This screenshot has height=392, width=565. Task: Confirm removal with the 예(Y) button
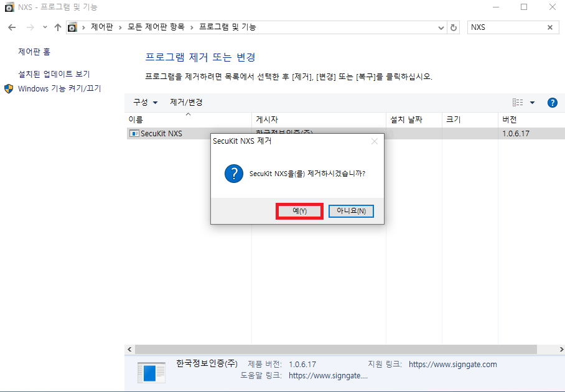tap(299, 211)
